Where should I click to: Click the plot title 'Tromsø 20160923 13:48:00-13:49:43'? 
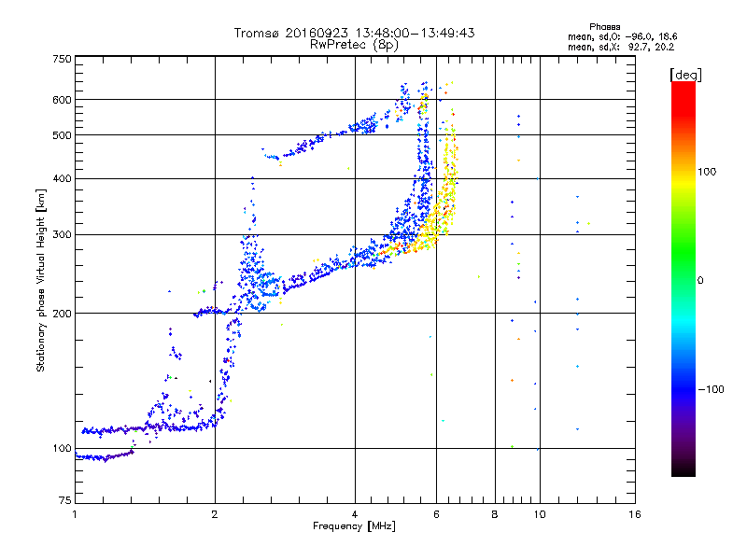[x=354, y=33]
